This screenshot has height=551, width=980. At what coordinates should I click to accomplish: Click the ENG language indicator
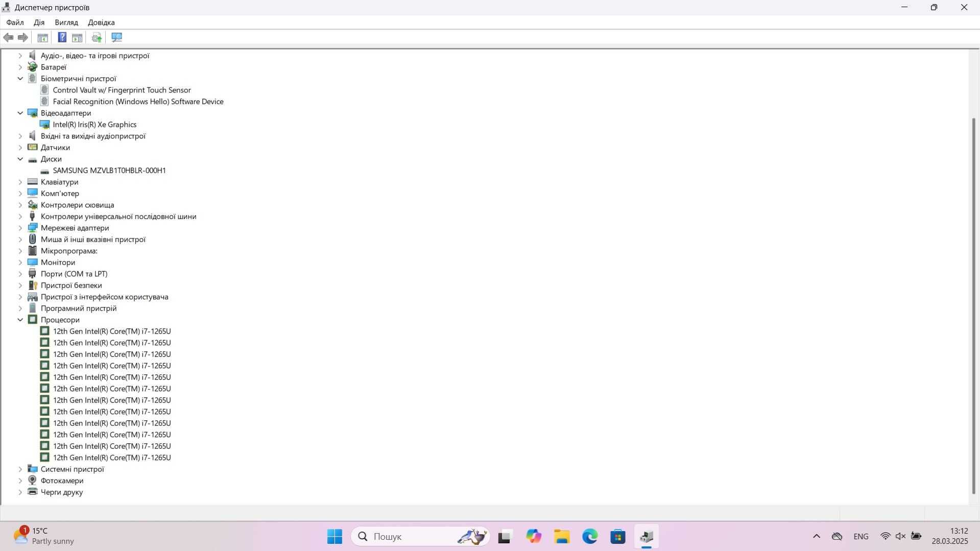click(x=861, y=536)
